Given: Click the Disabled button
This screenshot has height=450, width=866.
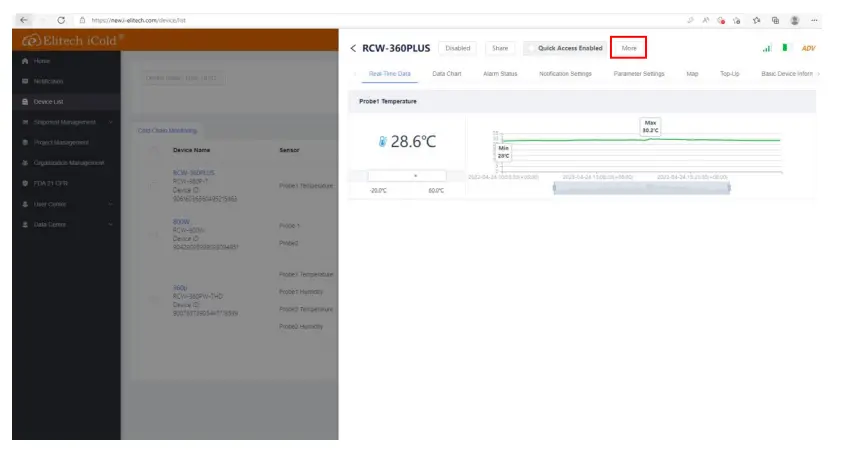Looking at the screenshot, I should (x=458, y=48).
